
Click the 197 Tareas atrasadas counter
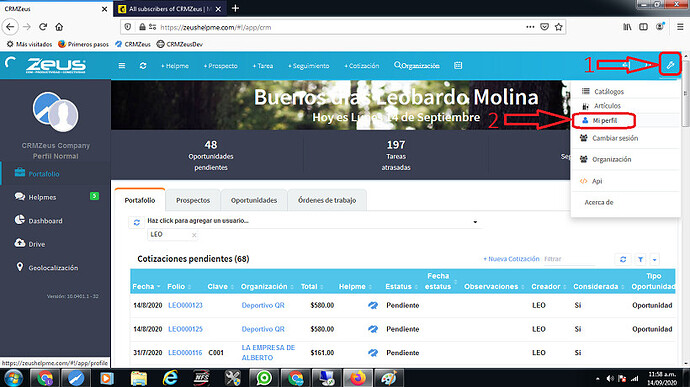[x=396, y=155]
